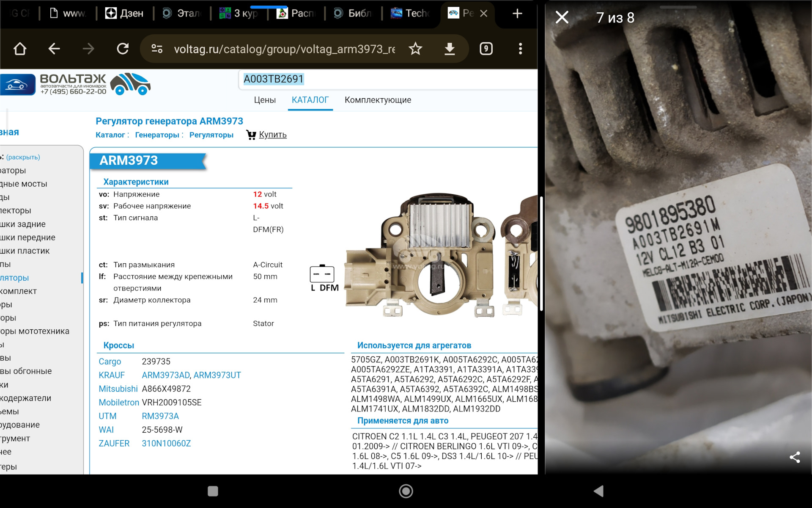
Task: Open a new tab with plus icon
Action: 517,14
